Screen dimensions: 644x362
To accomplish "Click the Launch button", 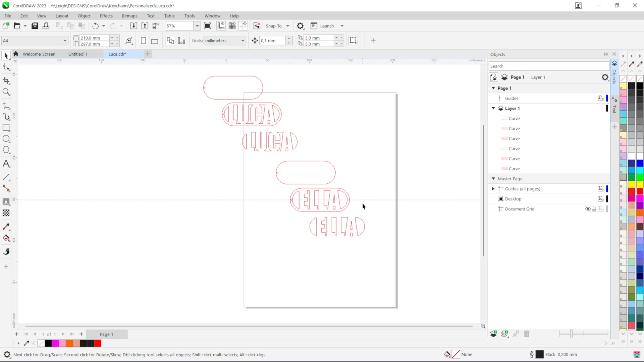I will coord(322,26).
